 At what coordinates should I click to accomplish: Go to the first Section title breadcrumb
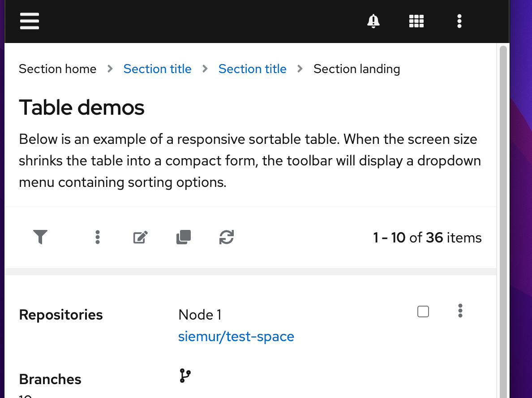[x=157, y=69]
